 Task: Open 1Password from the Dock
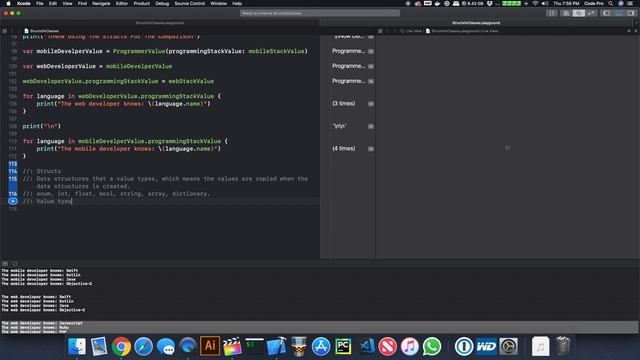tap(464, 347)
